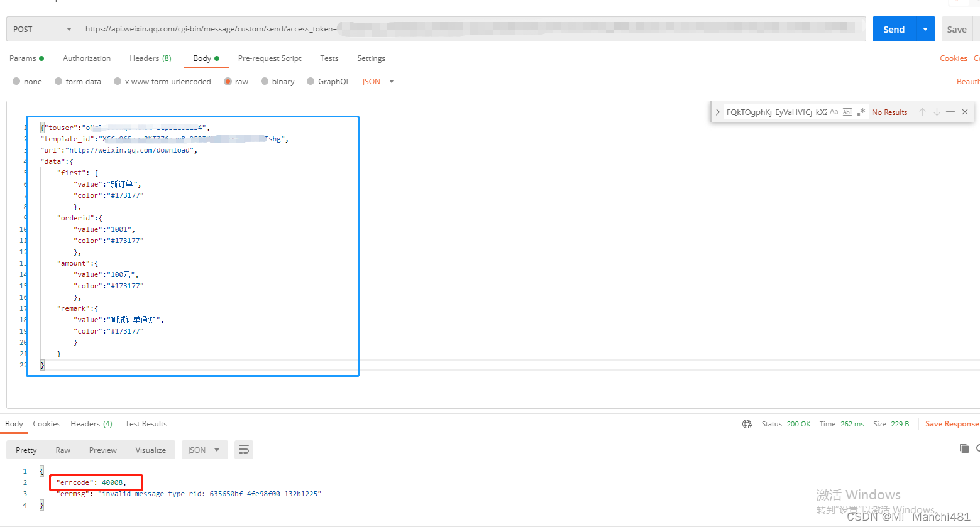
Task: Go to next match arrow
Action: (936, 112)
